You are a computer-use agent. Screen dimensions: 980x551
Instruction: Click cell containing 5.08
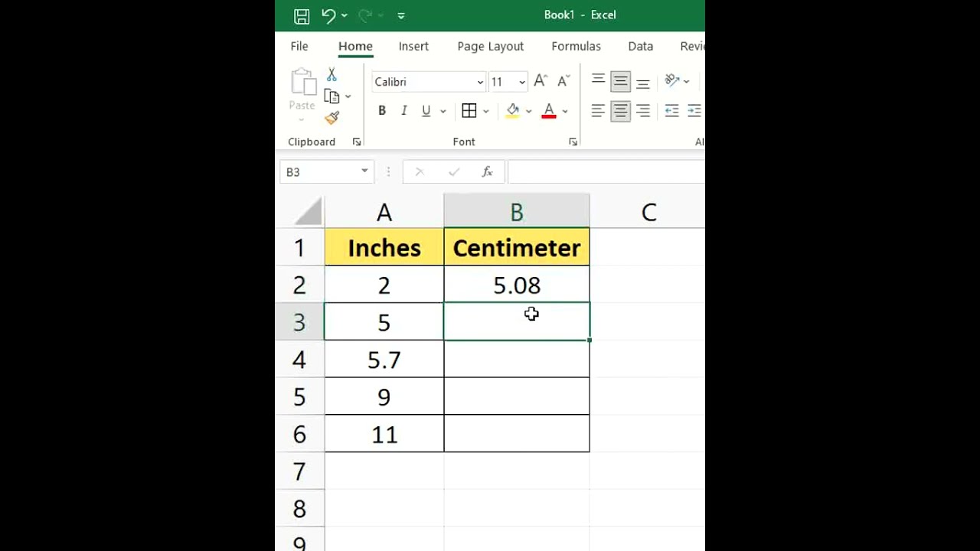tap(517, 285)
